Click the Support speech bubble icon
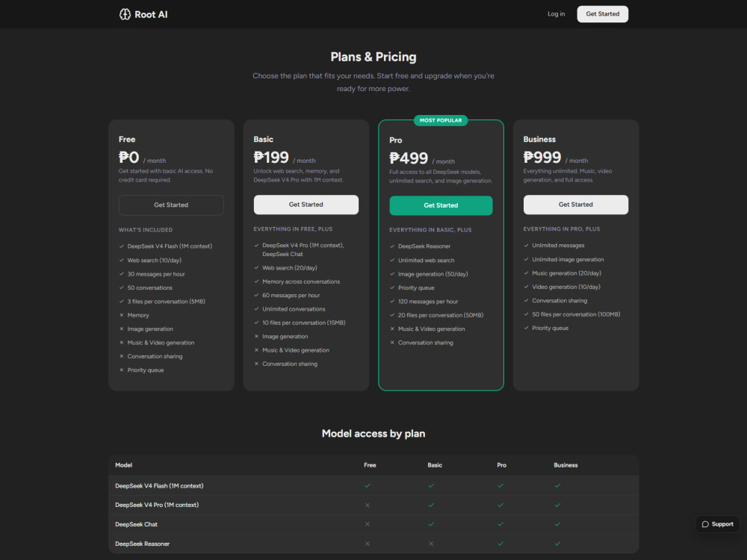This screenshot has height=560, width=747. pos(706,524)
